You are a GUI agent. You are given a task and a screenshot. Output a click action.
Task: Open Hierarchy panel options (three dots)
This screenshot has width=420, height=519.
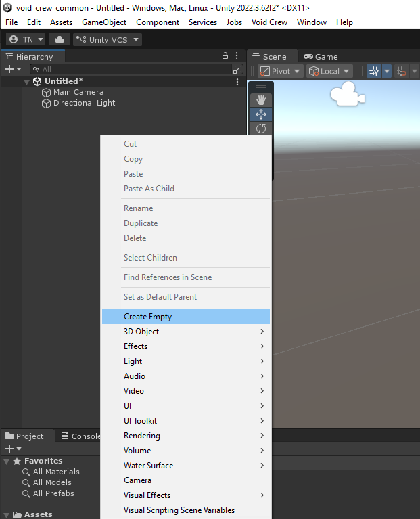coord(237,55)
